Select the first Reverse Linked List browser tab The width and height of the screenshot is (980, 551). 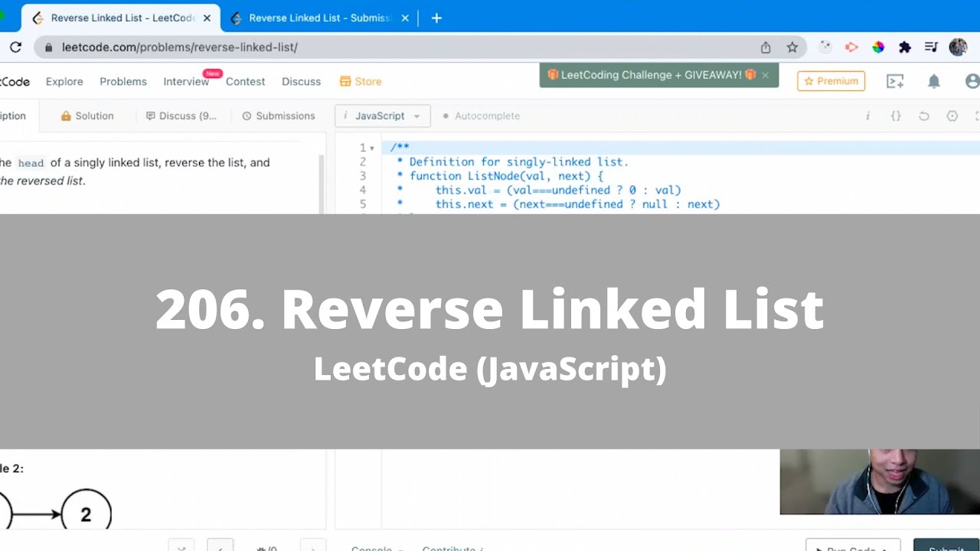point(122,18)
